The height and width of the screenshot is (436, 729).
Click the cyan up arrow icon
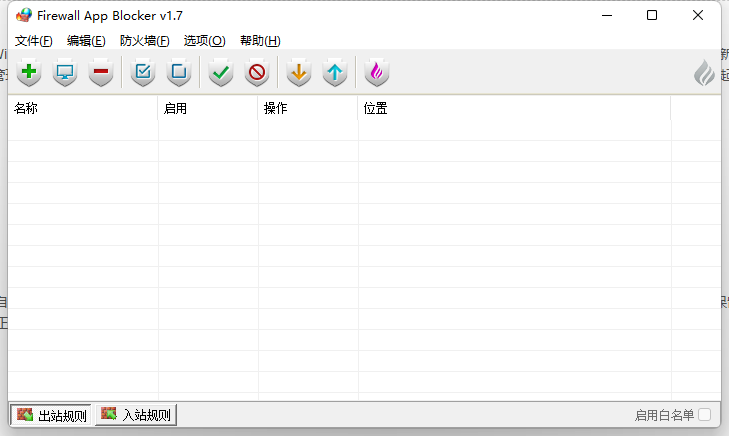coord(335,72)
